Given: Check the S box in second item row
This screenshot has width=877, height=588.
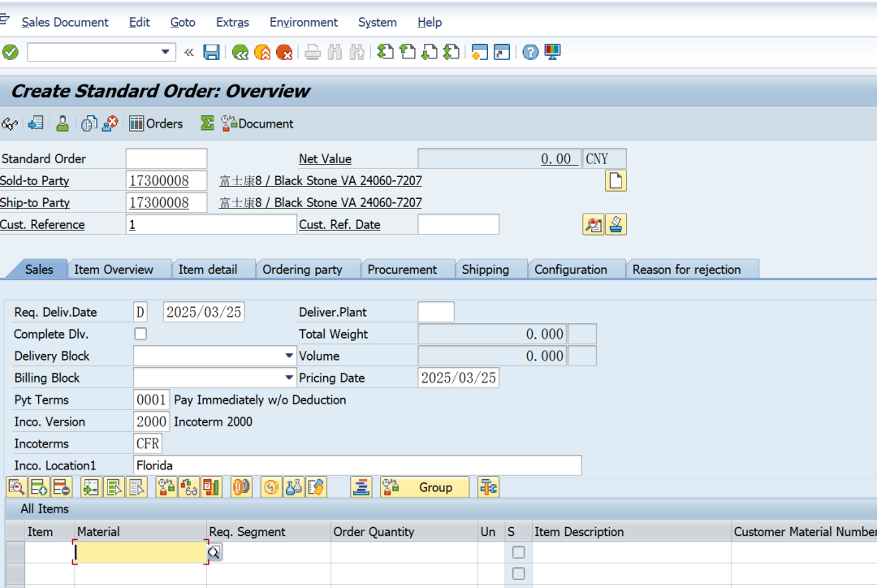Looking at the screenshot, I should click(518, 573).
